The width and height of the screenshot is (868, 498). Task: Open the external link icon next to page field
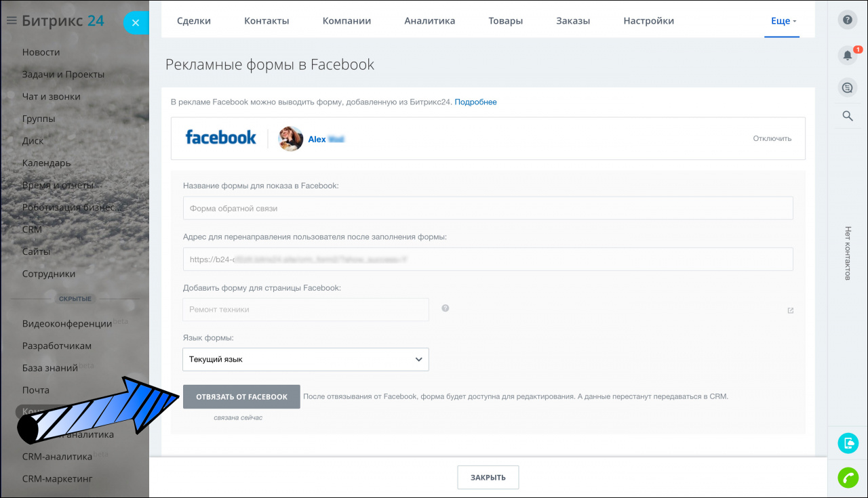click(791, 310)
